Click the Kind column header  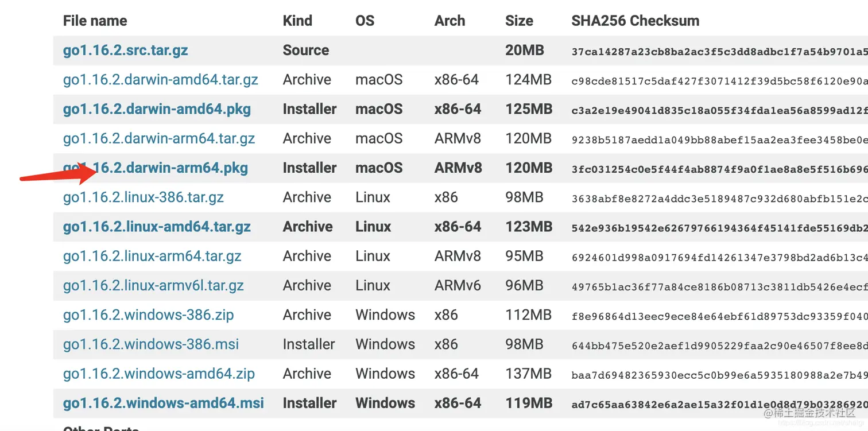[x=297, y=21]
